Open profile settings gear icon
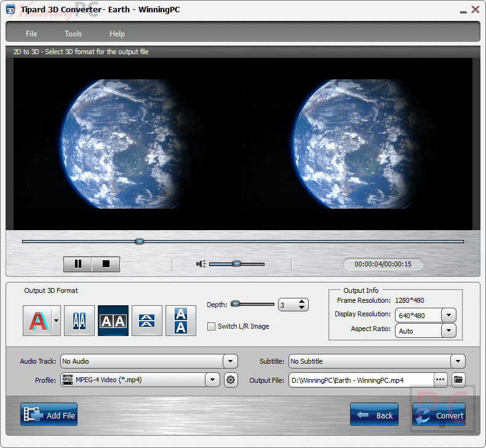Image resolution: width=486 pixels, height=448 pixels. [x=231, y=380]
